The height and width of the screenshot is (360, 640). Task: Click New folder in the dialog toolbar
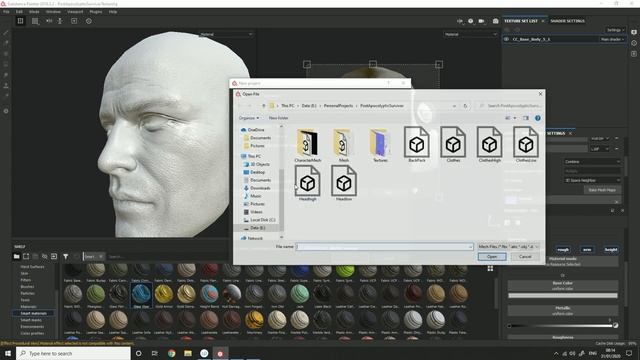[278, 118]
